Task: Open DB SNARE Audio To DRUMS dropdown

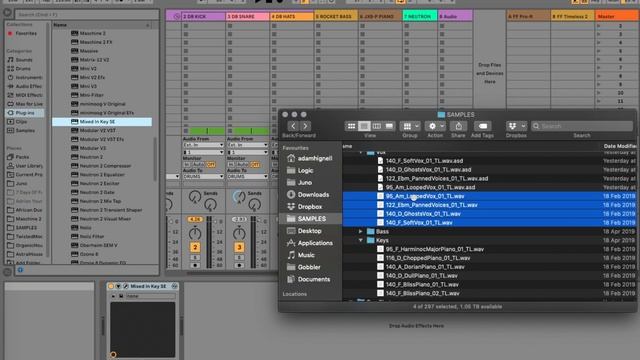Action: coord(247,176)
